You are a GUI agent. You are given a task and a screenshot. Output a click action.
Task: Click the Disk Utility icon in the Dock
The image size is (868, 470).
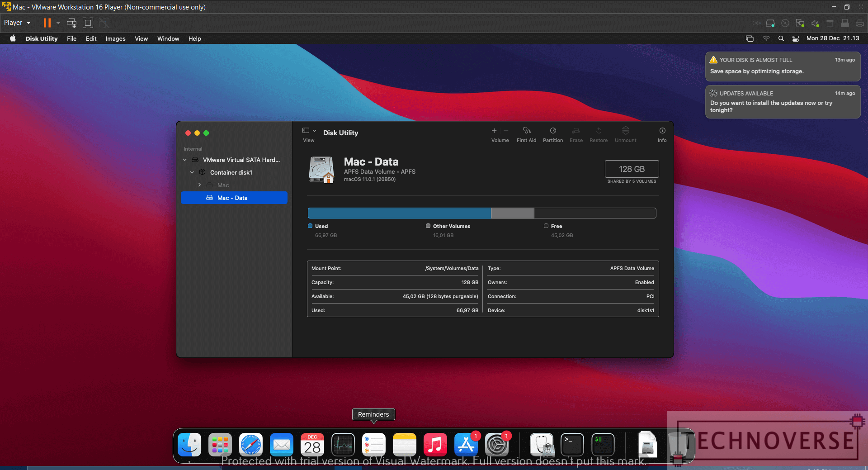[542, 445]
